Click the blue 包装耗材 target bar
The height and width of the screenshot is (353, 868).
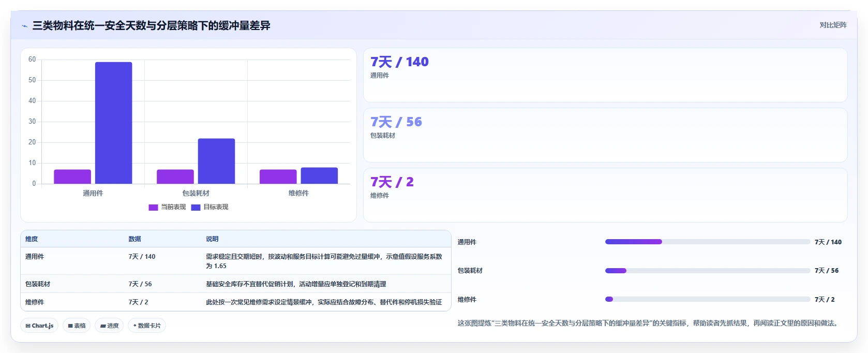pyautogui.click(x=216, y=161)
